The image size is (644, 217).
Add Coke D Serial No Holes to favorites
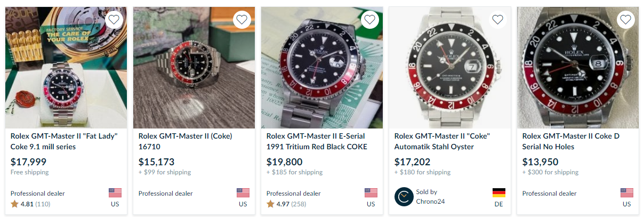[x=626, y=20]
